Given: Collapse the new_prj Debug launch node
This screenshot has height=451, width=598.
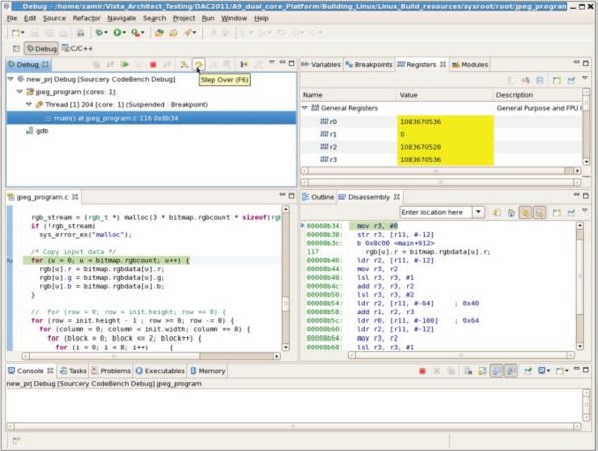Looking at the screenshot, I should pos(11,79).
